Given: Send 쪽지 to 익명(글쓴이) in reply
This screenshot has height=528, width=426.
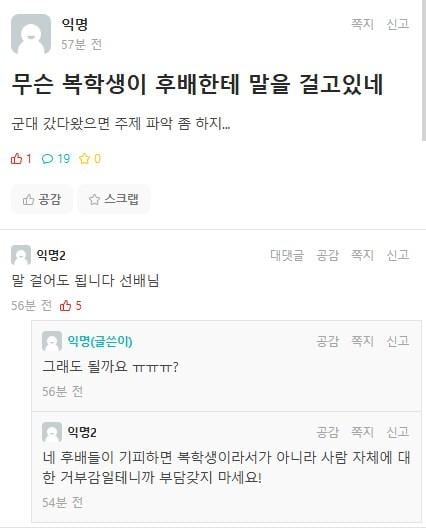Looking at the screenshot, I should coord(362,341).
